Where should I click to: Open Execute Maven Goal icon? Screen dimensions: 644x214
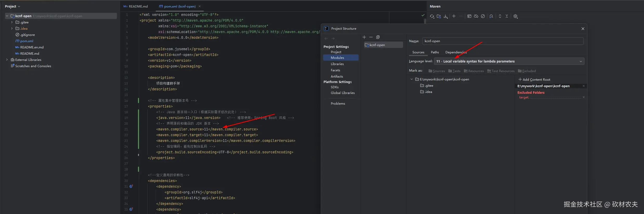[x=469, y=16]
